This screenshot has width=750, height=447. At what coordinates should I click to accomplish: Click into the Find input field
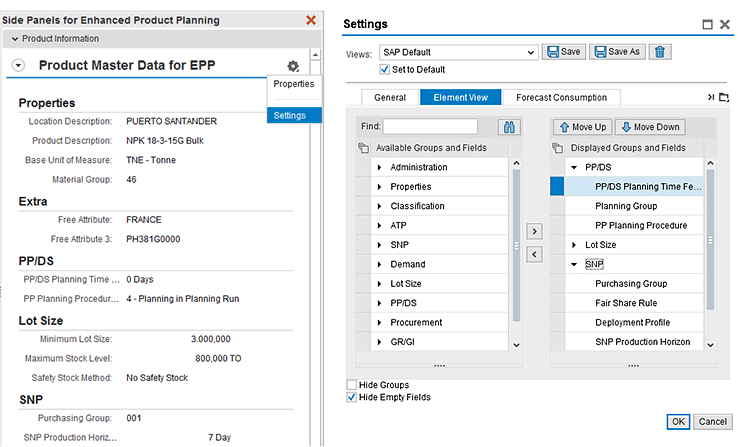pos(430,127)
